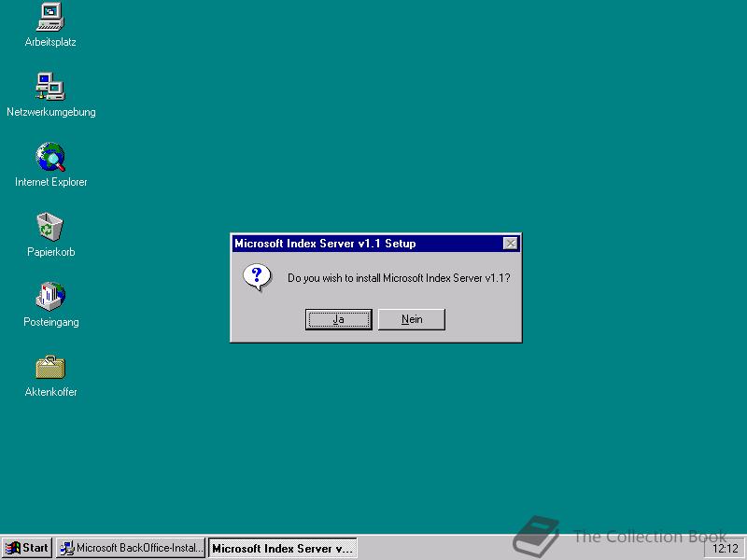Activate Microsoft Index Server taskbar button
The image size is (747, 560).
[283, 548]
